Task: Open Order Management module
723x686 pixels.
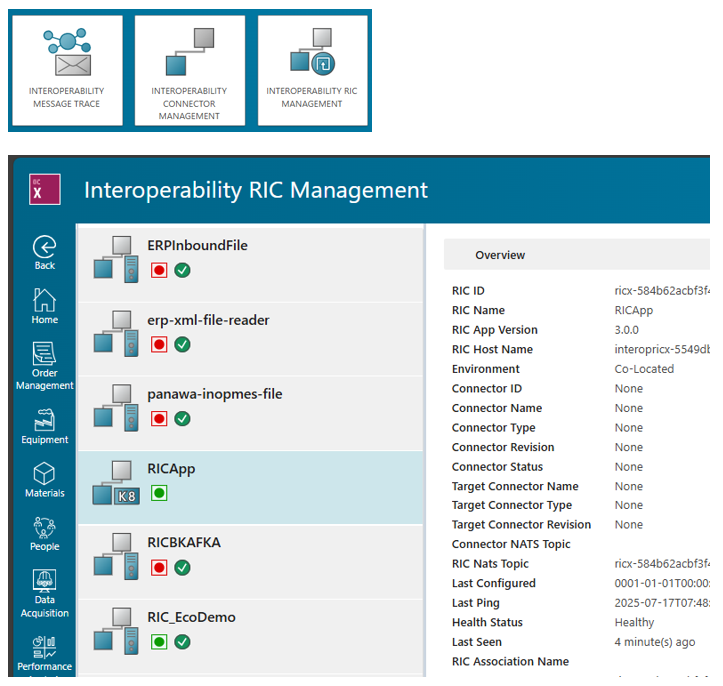Action: click(x=44, y=365)
